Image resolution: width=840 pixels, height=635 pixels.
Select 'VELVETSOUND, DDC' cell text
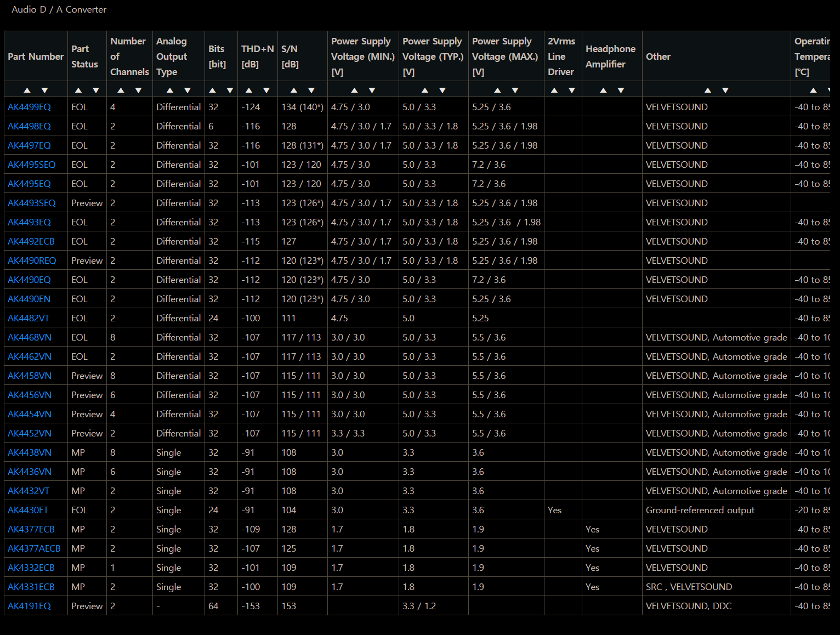689,606
